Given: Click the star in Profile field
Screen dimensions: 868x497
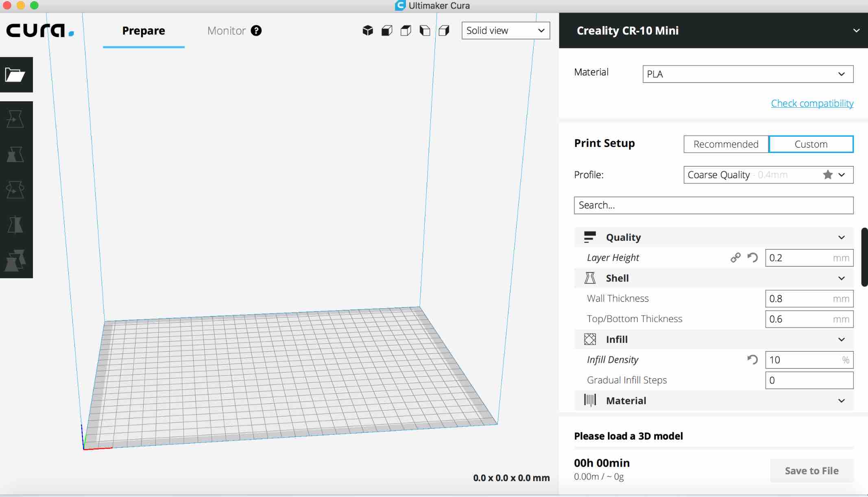Looking at the screenshot, I should tap(827, 175).
